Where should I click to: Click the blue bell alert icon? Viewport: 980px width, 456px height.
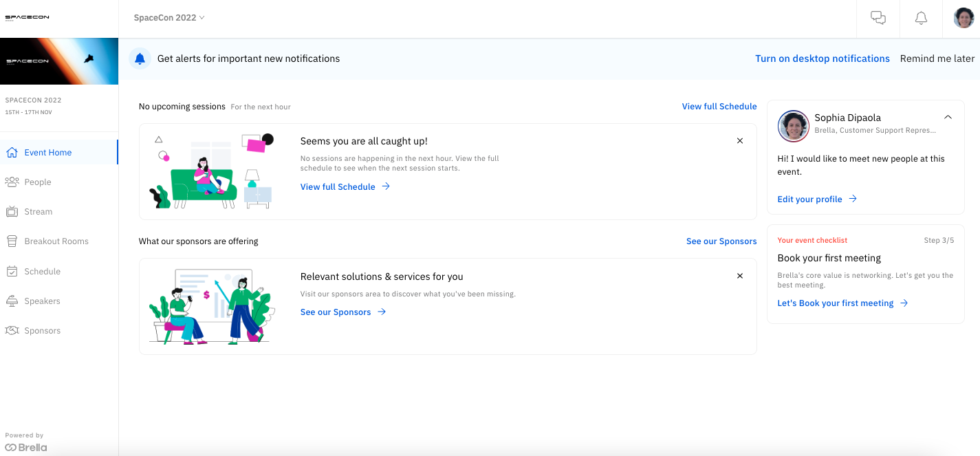(x=140, y=58)
